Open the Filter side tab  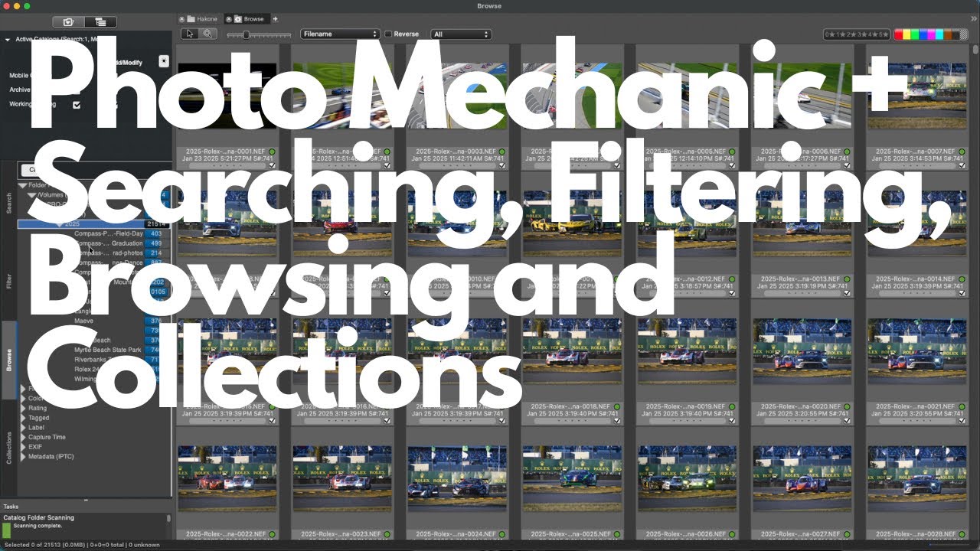[x=9, y=281]
